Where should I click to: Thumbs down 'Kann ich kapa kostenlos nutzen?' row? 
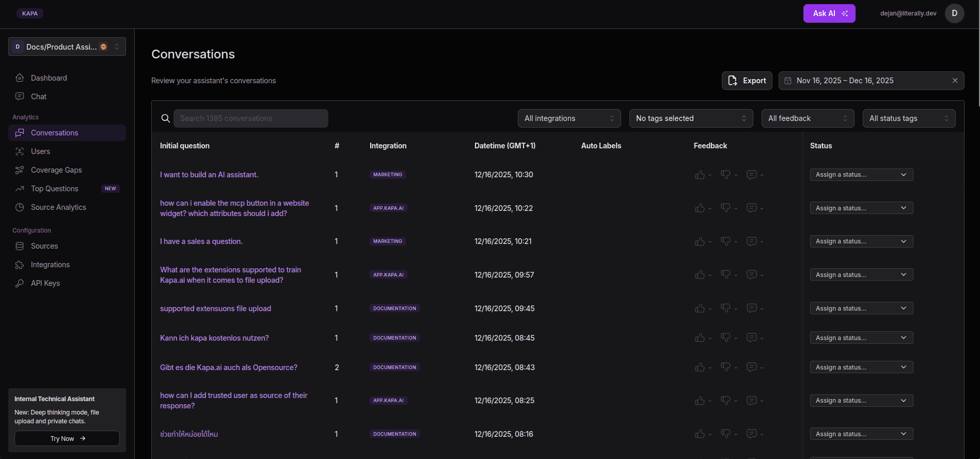[725, 338]
